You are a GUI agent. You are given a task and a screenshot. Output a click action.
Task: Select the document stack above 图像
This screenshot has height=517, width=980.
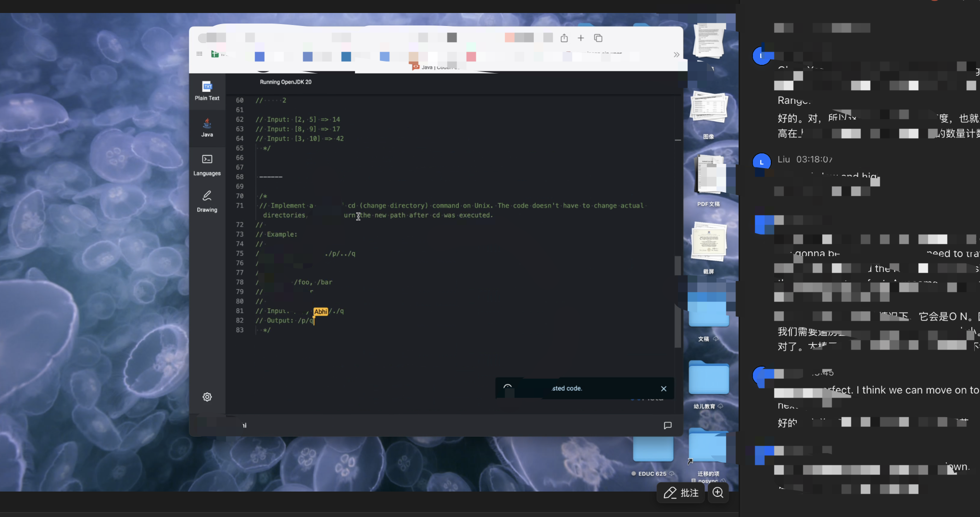click(x=708, y=42)
